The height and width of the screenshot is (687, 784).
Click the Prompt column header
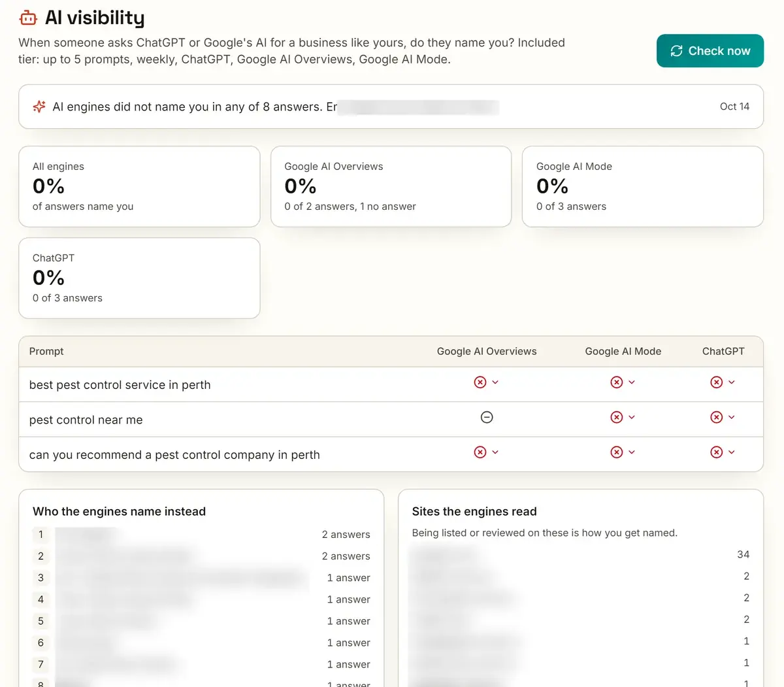(x=46, y=351)
